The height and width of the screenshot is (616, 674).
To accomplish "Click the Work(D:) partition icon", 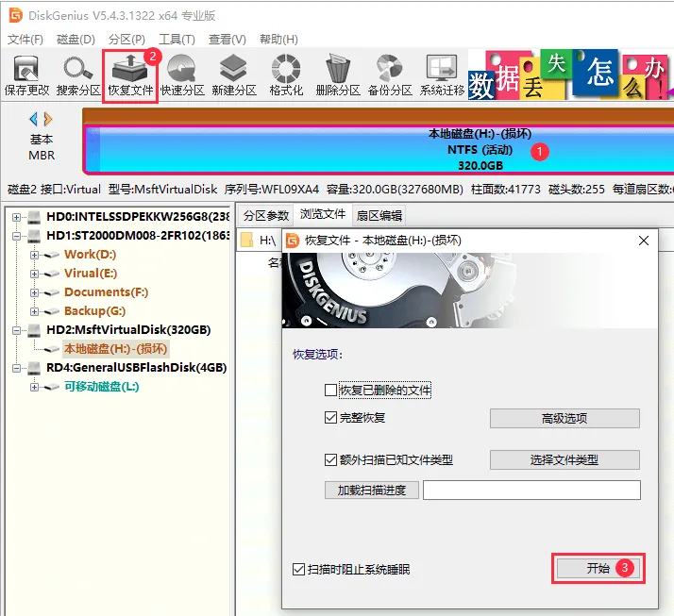I will [x=52, y=255].
